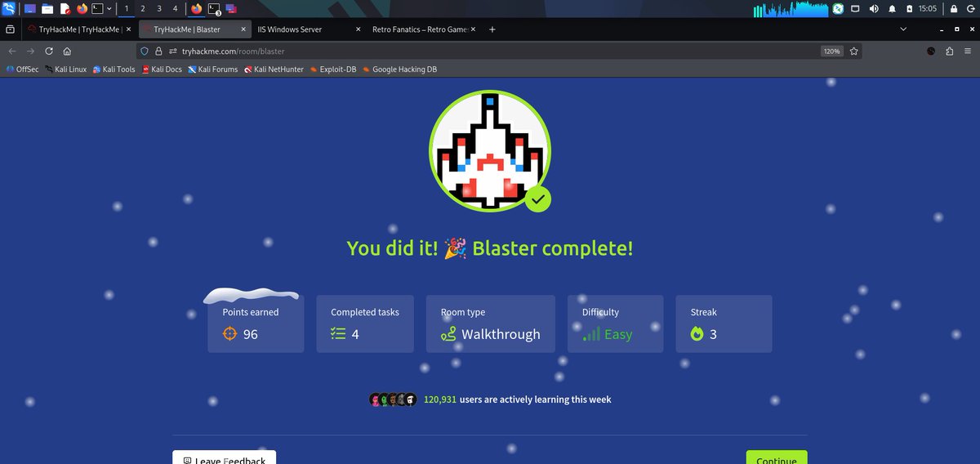The image size is (980, 464).
Task: Open the Kali Linux bookmark
Action: [65, 69]
